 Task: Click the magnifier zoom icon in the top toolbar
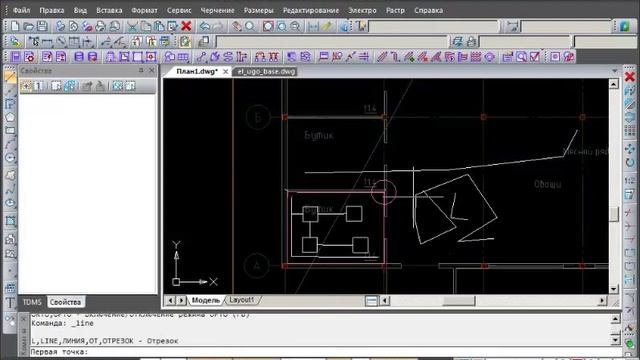coord(250,26)
